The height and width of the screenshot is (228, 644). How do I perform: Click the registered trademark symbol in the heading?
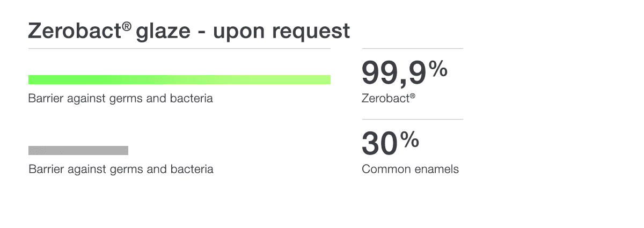click(127, 26)
